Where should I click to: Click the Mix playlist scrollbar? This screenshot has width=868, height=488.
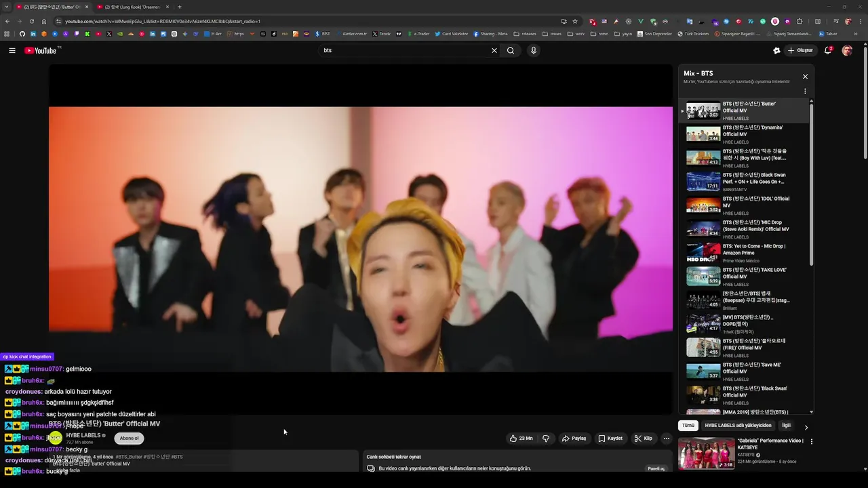click(x=812, y=183)
